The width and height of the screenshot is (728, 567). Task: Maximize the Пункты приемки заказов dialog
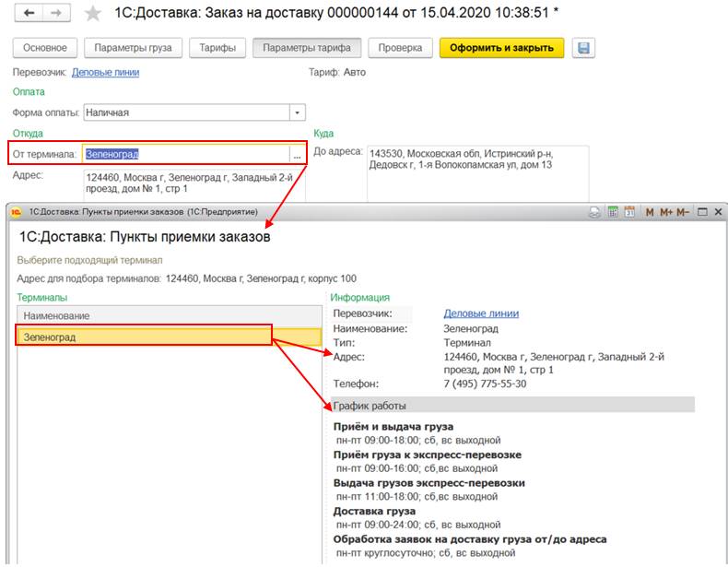(x=703, y=212)
